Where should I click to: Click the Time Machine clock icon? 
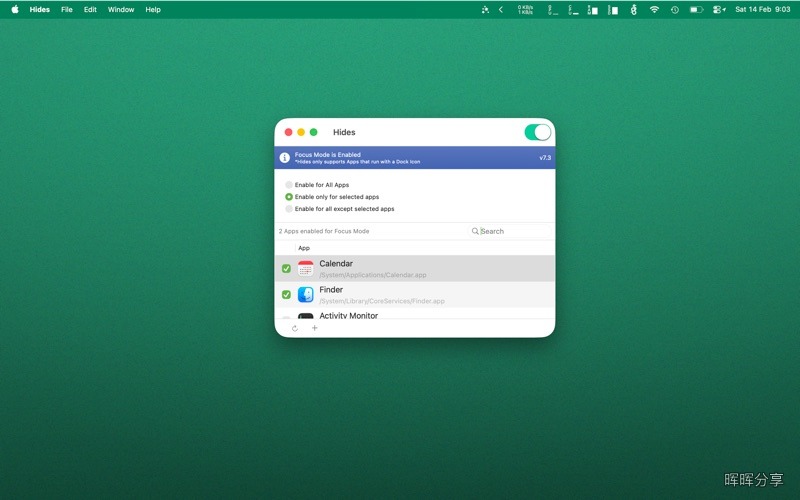tap(674, 9)
